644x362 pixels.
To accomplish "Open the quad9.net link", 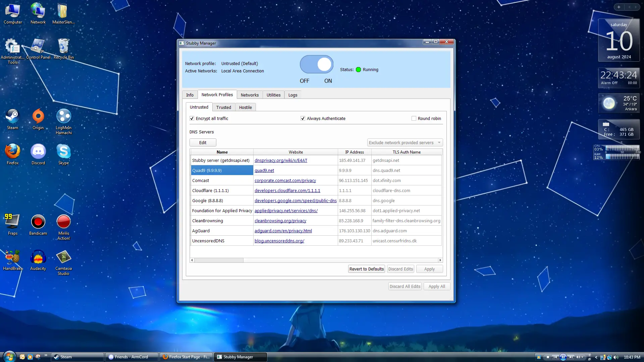I will click(x=264, y=171).
